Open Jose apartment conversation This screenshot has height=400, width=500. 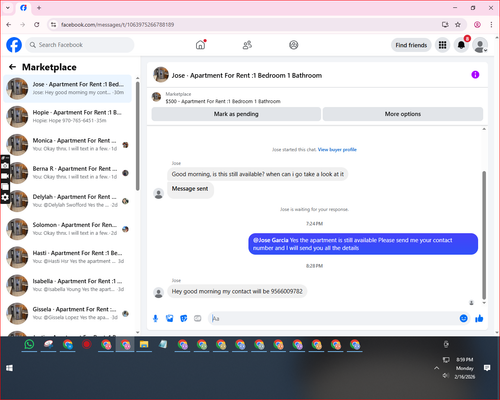tap(67, 88)
